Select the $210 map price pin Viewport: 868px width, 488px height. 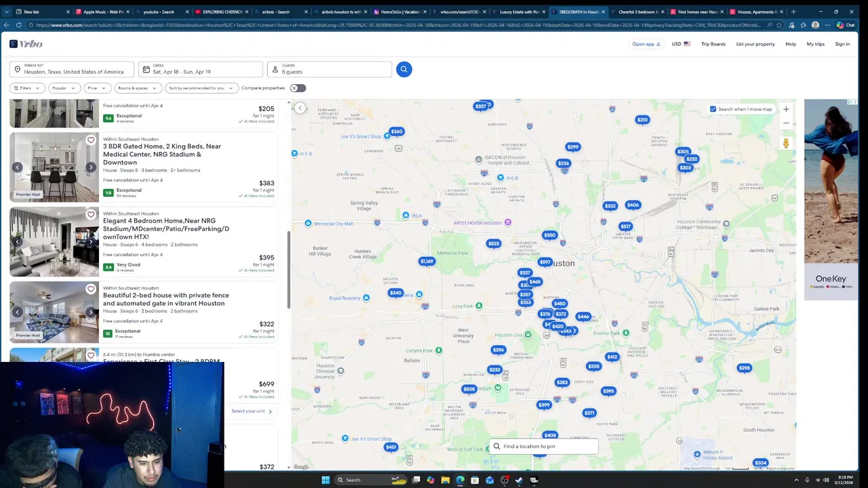pos(642,119)
